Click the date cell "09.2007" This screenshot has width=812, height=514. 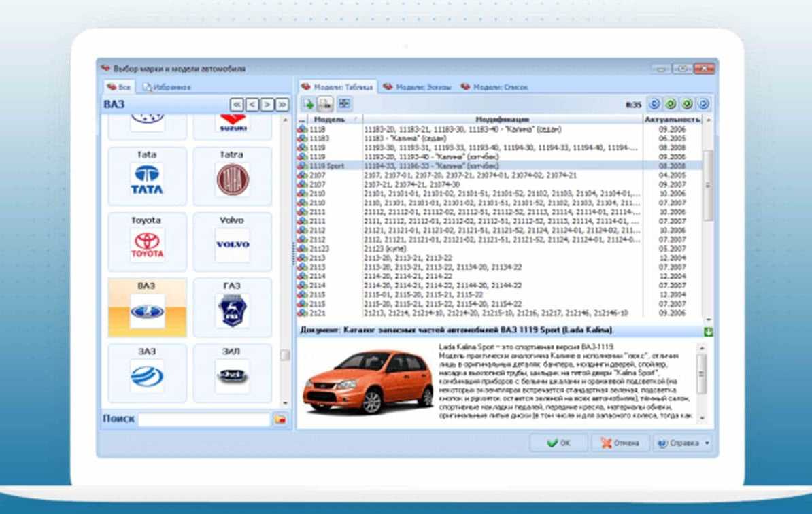click(672, 184)
